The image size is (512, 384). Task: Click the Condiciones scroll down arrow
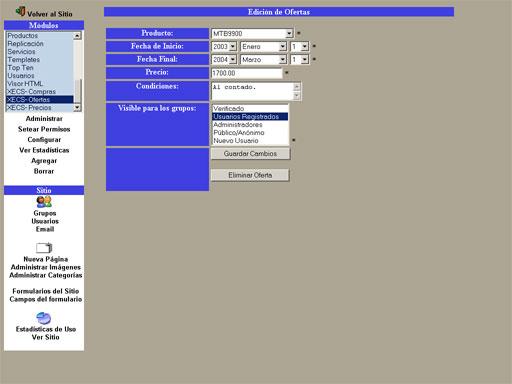(x=297, y=96)
